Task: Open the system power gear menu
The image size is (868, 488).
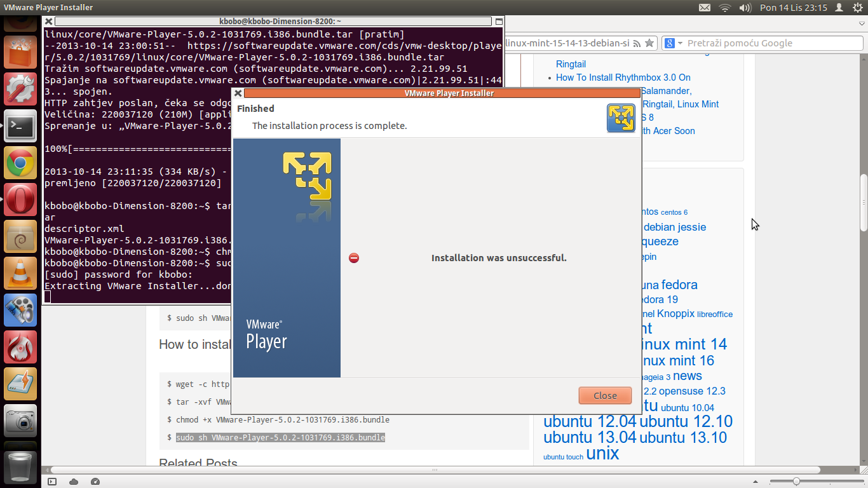Action: click(x=857, y=8)
